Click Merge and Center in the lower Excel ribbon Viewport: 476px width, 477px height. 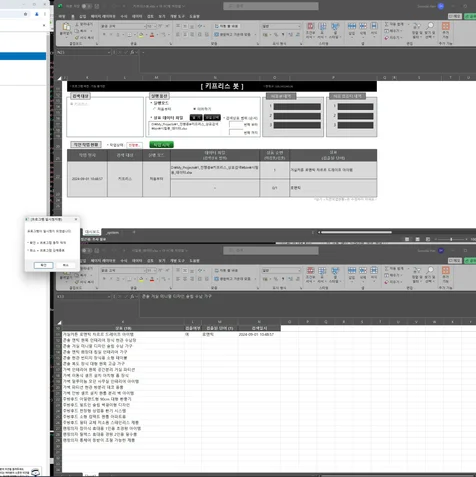point(232,279)
